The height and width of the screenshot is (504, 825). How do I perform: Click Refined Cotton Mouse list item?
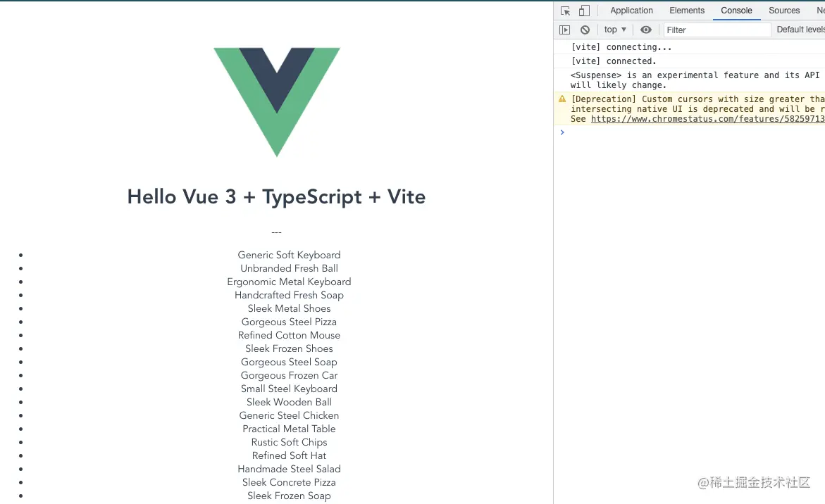click(289, 335)
